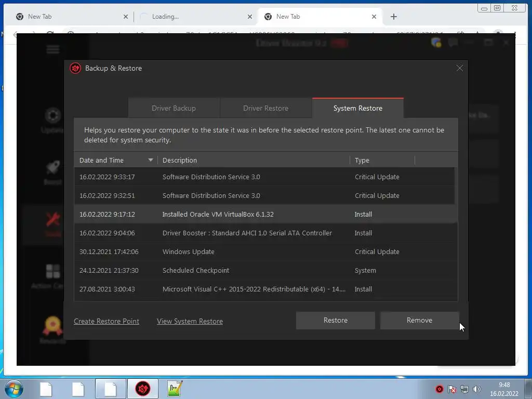Image resolution: width=532 pixels, height=399 pixels.
Task: Open the Update section in sidebar
Action: [x=52, y=121]
